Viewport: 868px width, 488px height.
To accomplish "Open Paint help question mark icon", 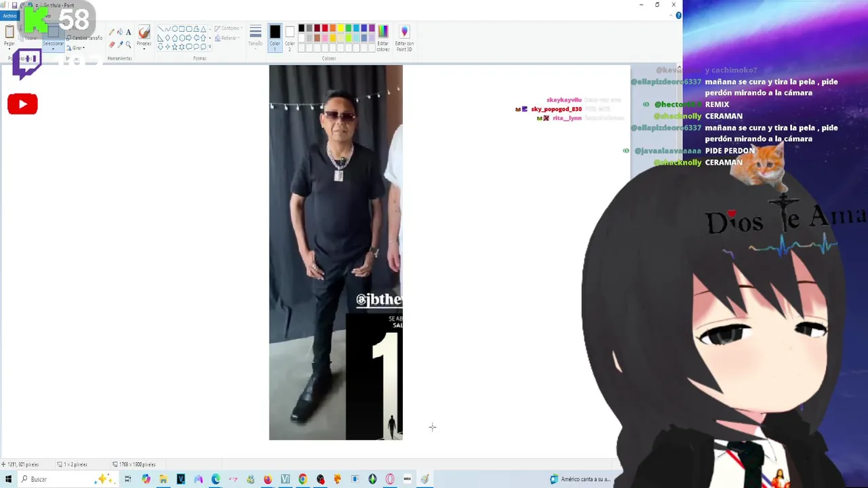I will (678, 15).
